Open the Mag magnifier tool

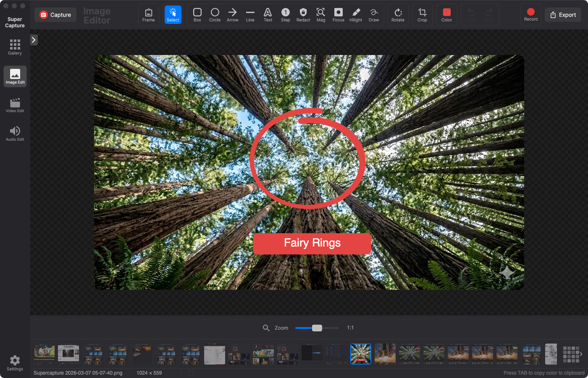click(x=320, y=15)
